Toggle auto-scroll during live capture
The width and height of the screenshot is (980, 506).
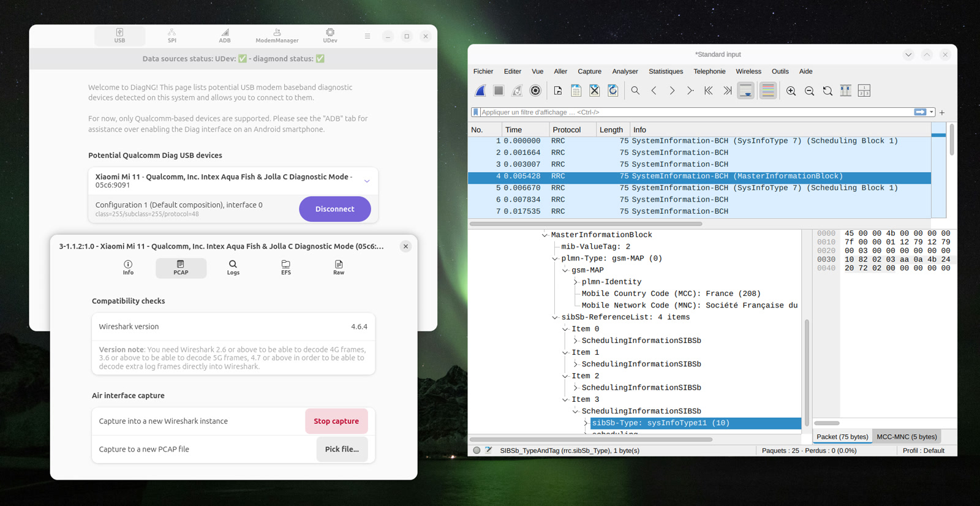(746, 91)
